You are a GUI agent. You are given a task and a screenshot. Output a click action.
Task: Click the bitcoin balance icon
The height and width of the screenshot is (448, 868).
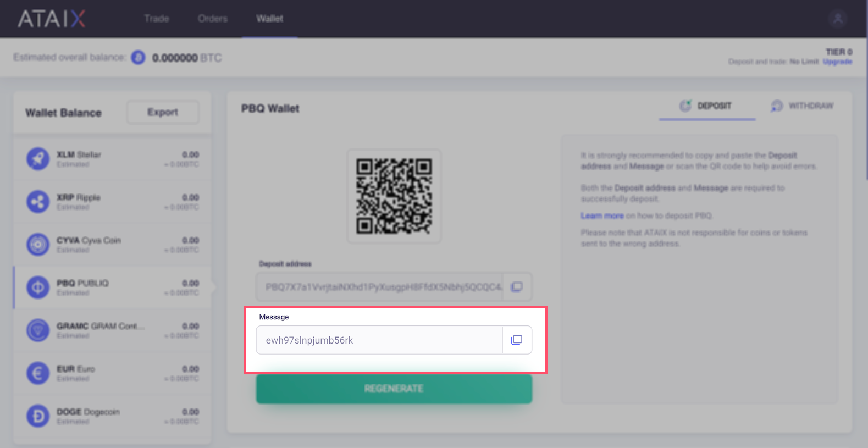tap(138, 57)
